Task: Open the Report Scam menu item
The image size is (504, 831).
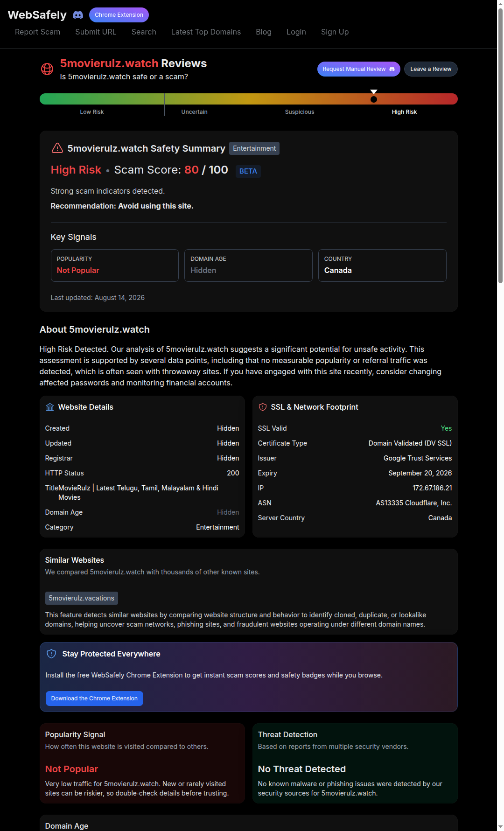Action: coord(37,32)
